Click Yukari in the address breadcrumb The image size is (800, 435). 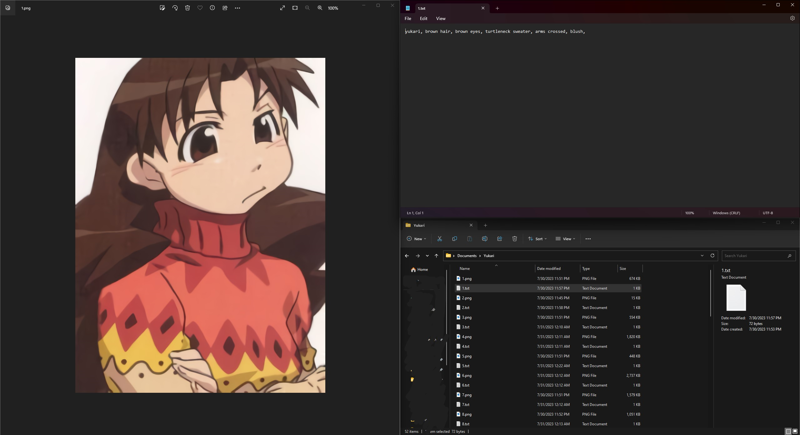(x=489, y=255)
